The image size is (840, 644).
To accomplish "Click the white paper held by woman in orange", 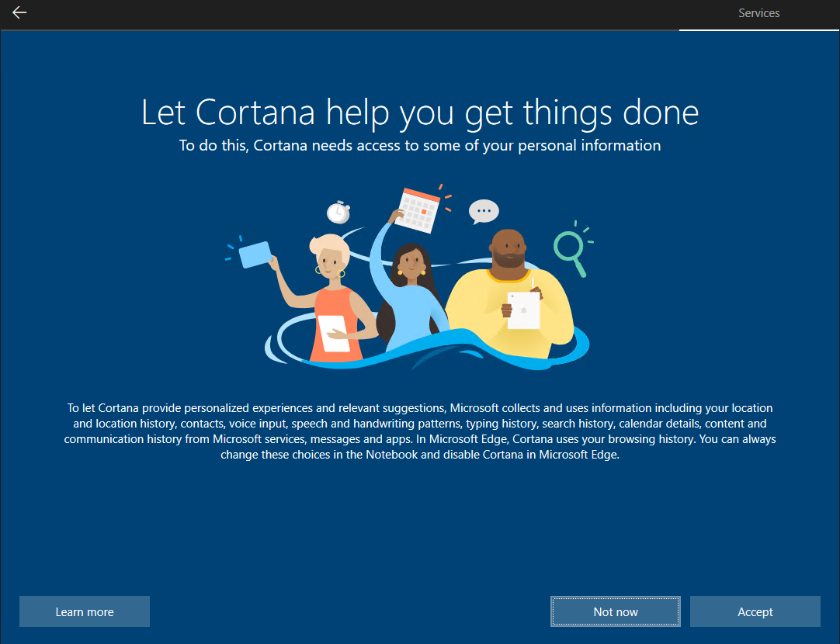I will (x=333, y=333).
